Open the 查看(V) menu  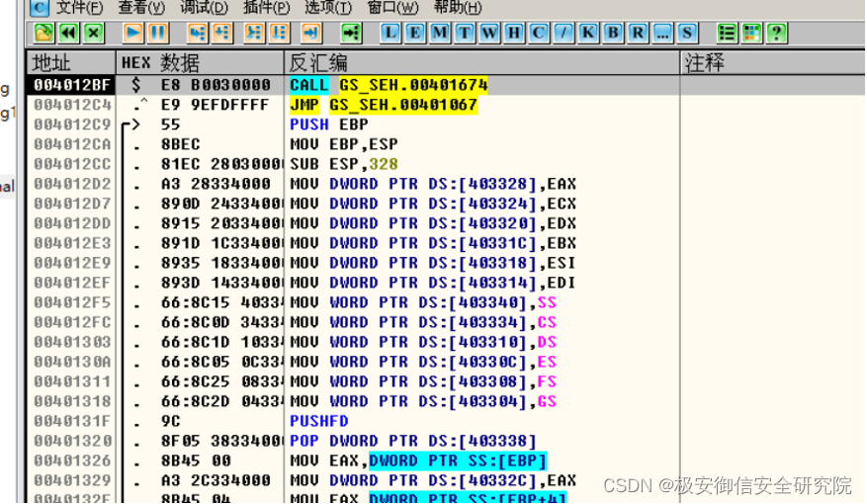pyautogui.click(x=141, y=7)
